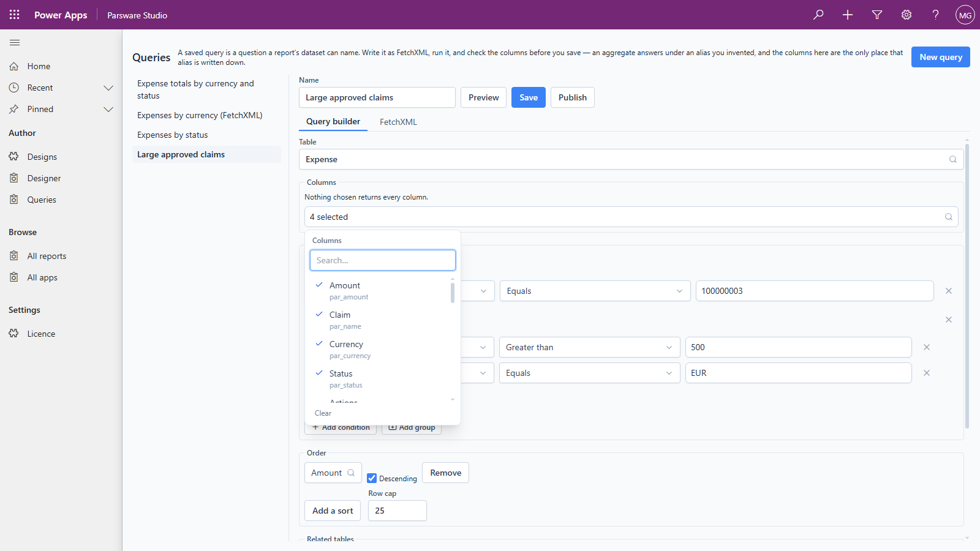
Task: Uncheck Amount in the Columns list
Action: tap(380, 290)
